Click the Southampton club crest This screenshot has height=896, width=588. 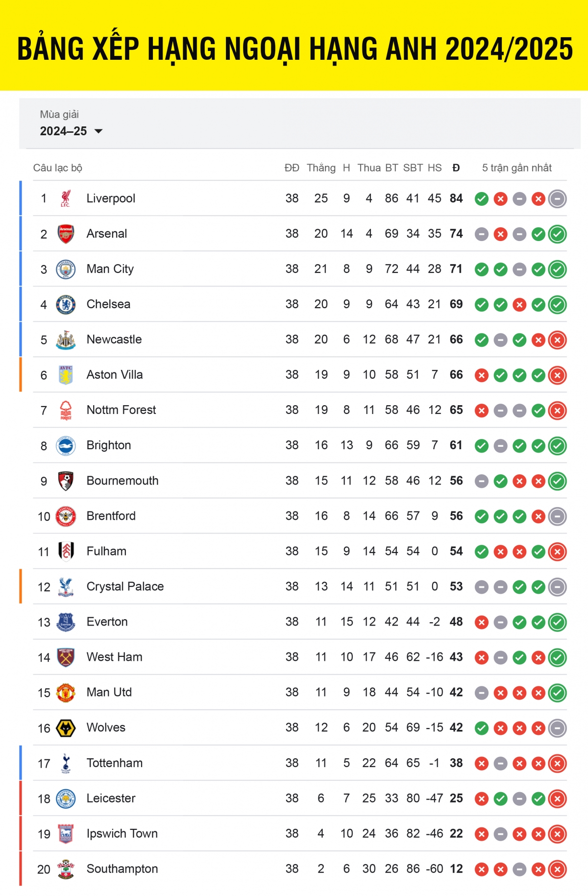point(66,869)
